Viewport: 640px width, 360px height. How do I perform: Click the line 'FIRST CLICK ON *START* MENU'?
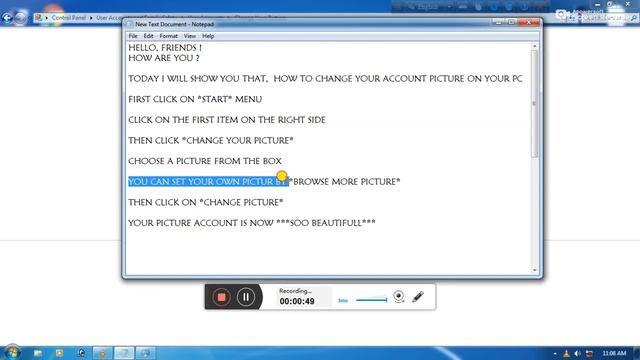(x=195, y=99)
